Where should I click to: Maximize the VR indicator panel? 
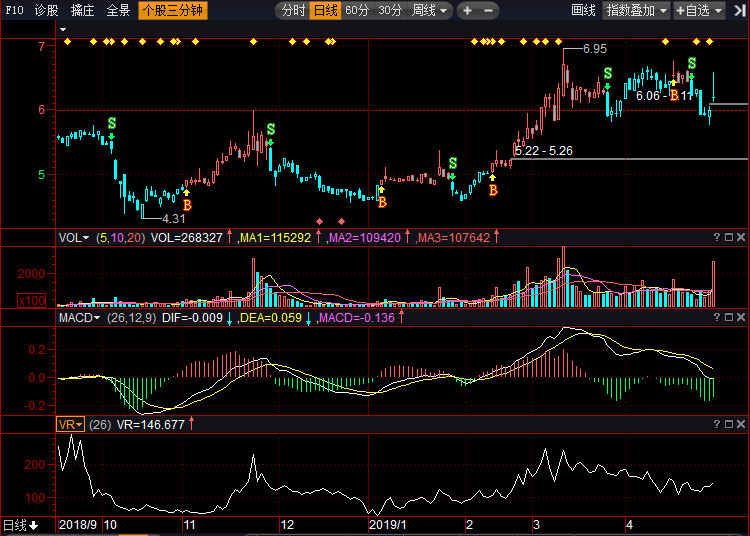728,425
